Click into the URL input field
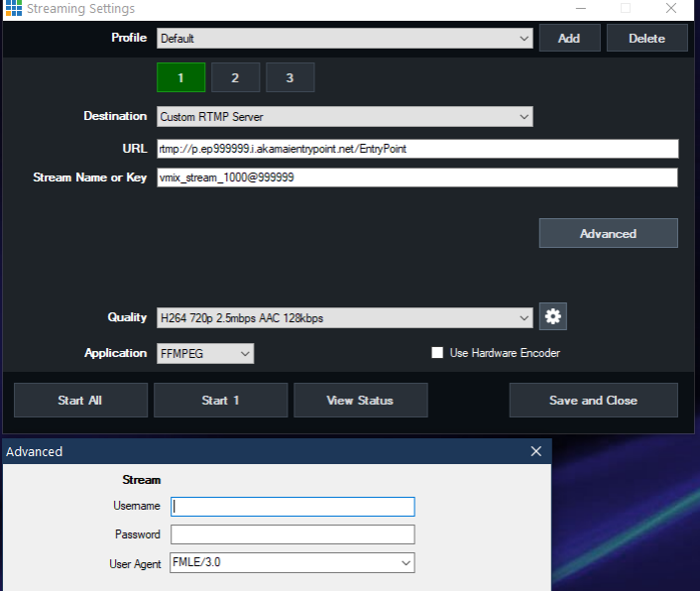 pos(417,149)
